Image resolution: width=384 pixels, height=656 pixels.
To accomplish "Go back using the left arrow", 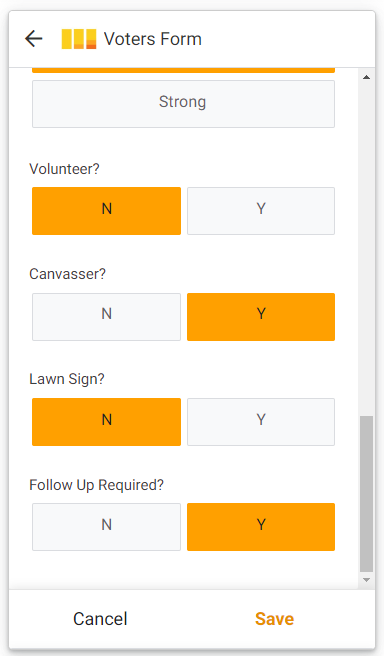I will 33,39.
